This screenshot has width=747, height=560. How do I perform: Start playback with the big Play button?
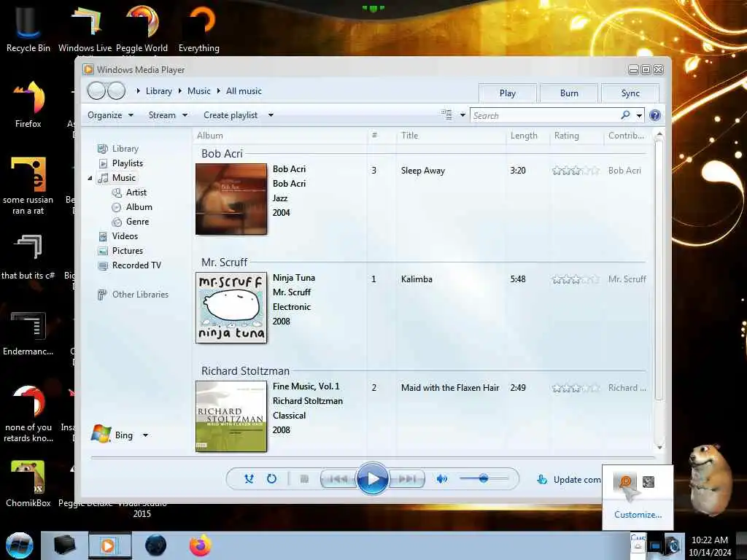(x=373, y=478)
